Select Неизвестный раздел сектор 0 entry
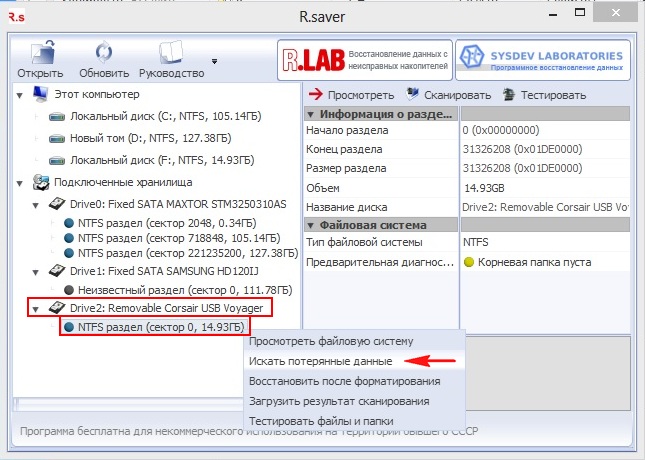Viewport: 645px width, 460px height. (x=169, y=288)
